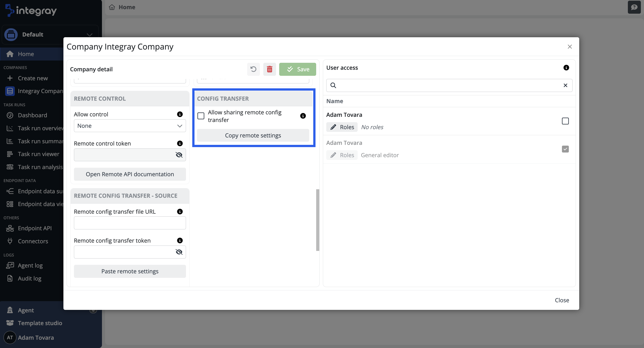
Task: Click the red trash delete company icon
Action: click(269, 69)
